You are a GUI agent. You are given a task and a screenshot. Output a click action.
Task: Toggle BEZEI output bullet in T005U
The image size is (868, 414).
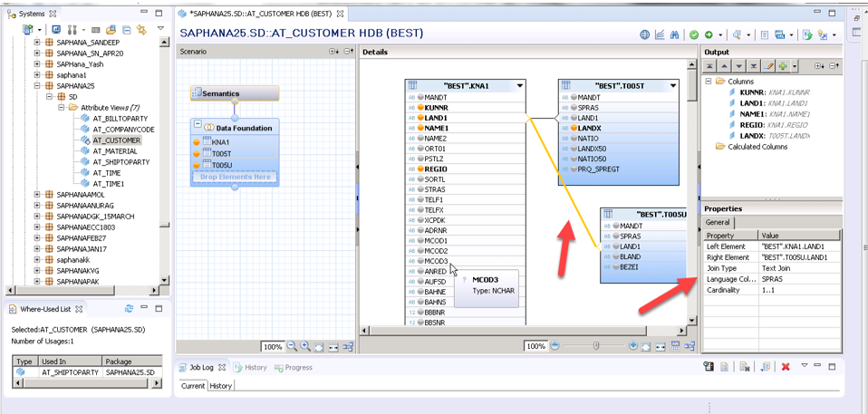click(x=617, y=266)
